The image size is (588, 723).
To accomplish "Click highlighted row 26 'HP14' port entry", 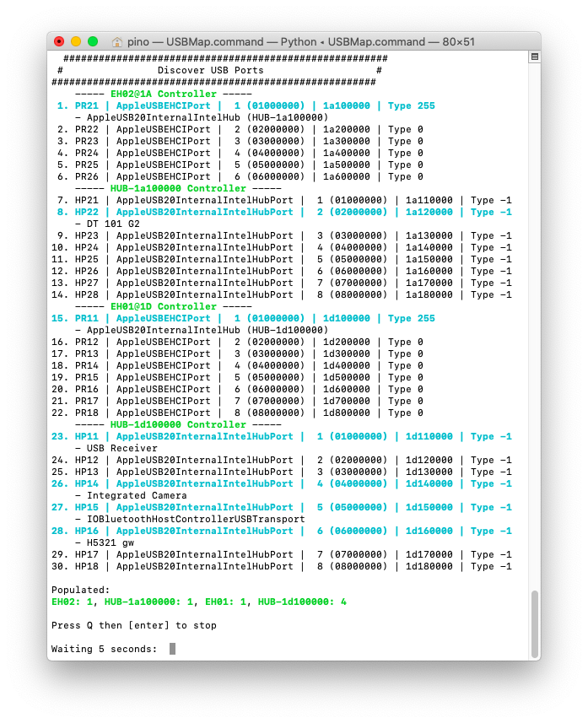I will point(281,483).
